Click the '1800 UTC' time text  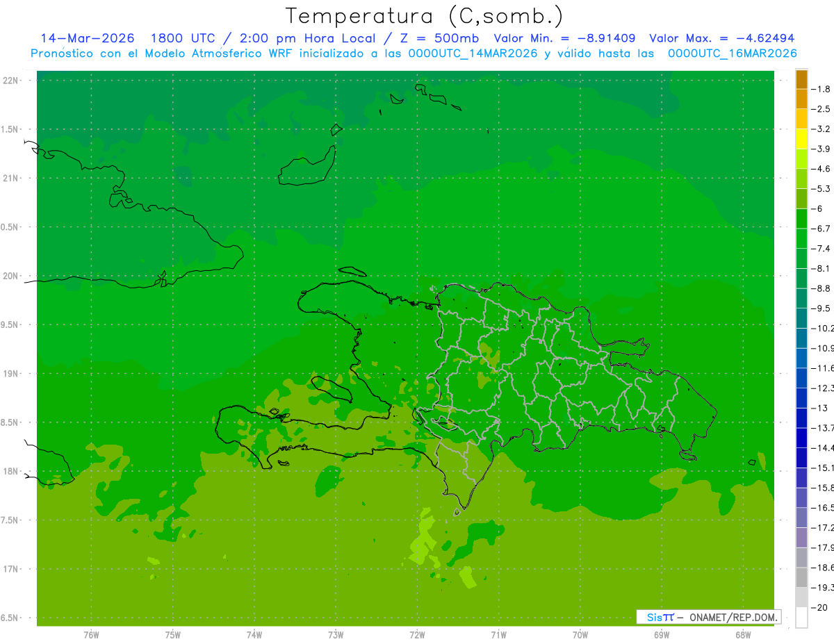point(185,38)
